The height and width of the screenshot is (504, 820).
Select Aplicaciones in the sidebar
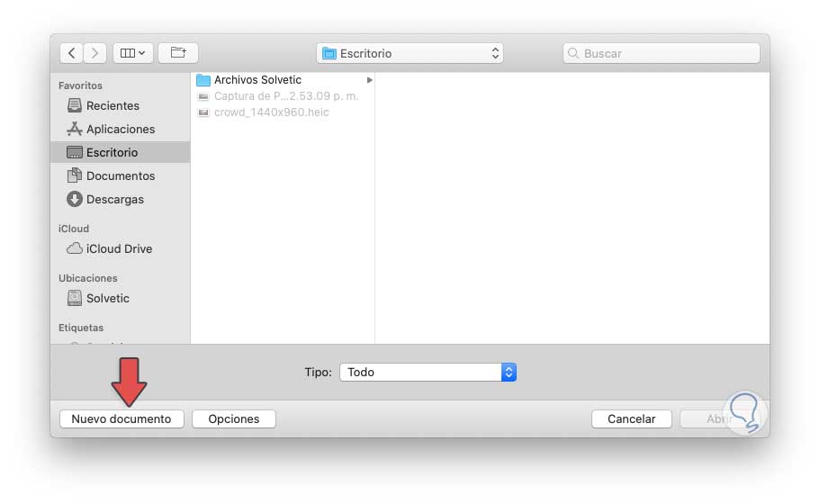(x=121, y=129)
